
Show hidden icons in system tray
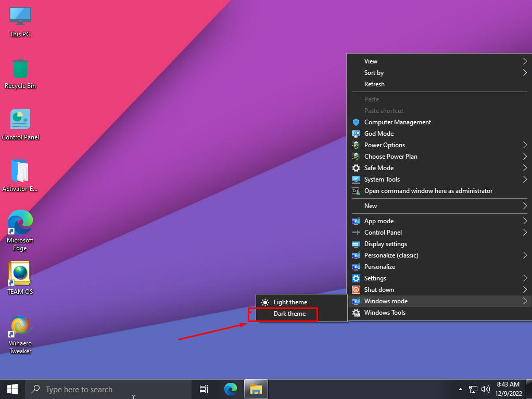pyautogui.click(x=460, y=389)
